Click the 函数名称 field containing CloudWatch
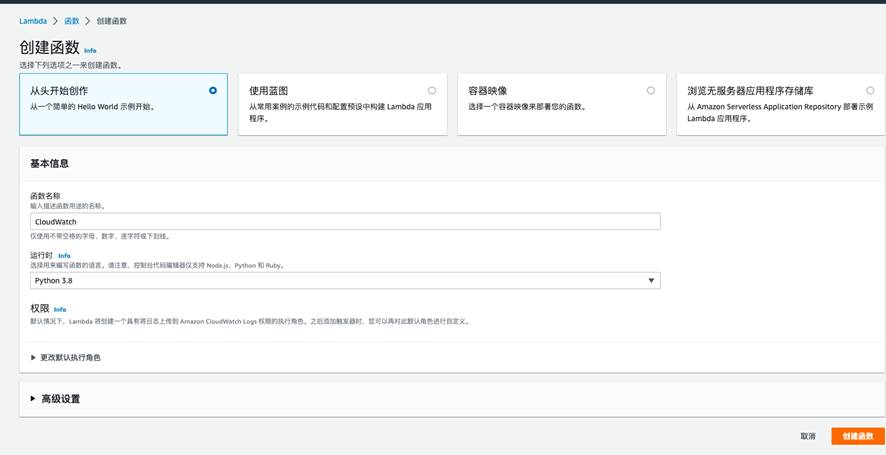 (345, 222)
